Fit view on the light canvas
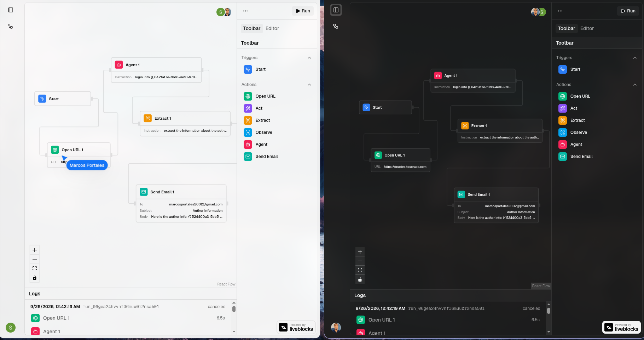Viewport: 644px width, 340px height. (35, 268)
